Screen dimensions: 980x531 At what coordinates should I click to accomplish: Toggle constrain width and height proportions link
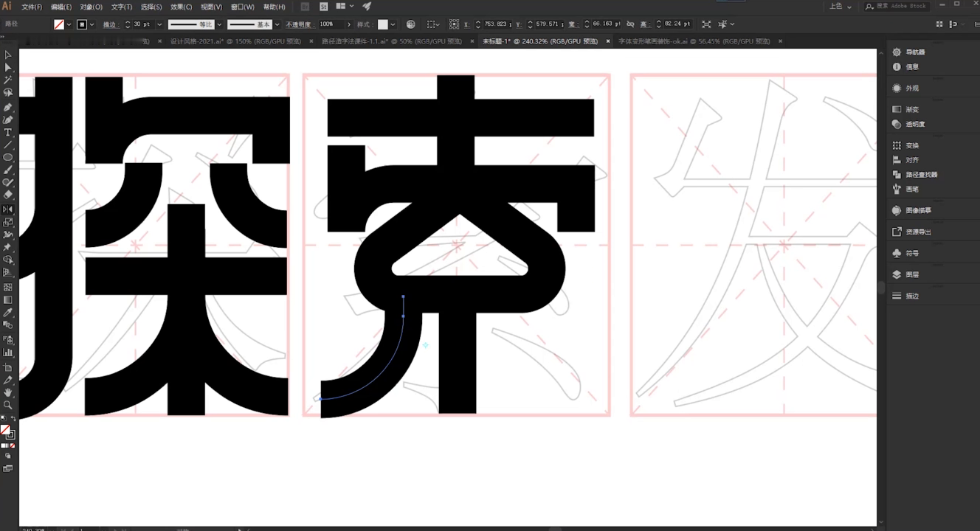(630, 24)
